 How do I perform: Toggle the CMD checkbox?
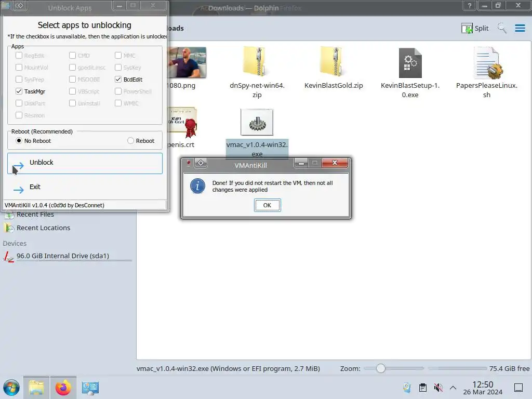click(x=72, y=55)
